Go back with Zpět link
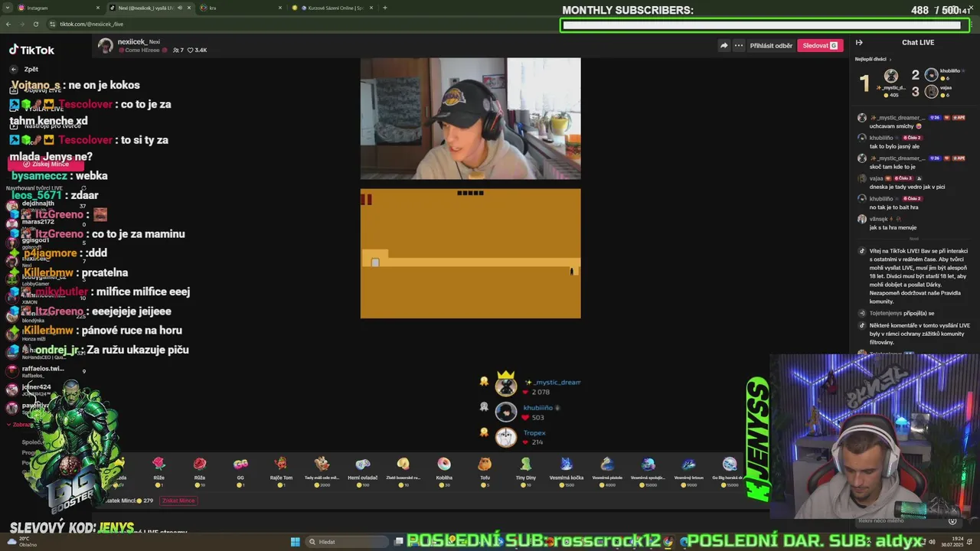This screenshot has width=980, height=551. (24, 69)
